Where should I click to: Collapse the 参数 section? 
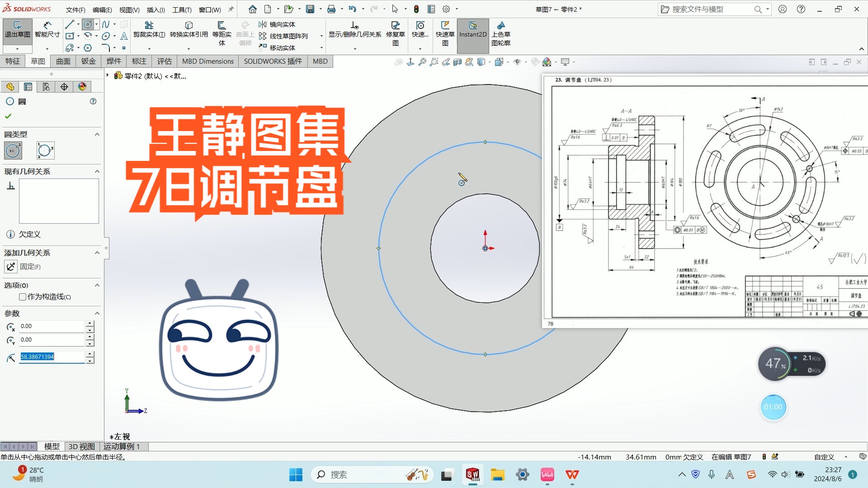point(97,313)
